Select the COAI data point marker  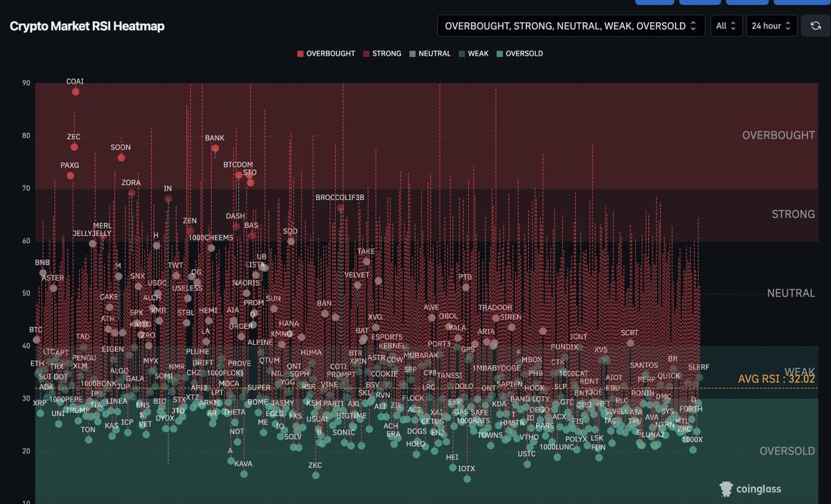point(75,92)
